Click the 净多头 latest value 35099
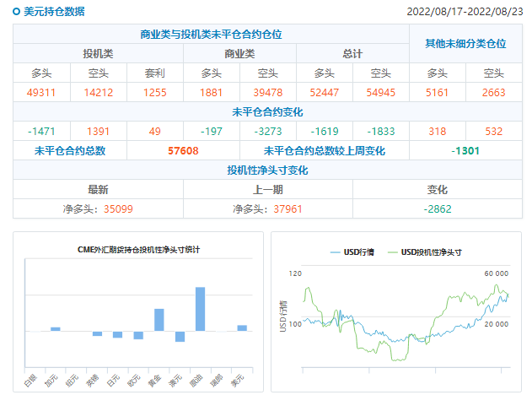The image size is (532, 395). (117, 208)
